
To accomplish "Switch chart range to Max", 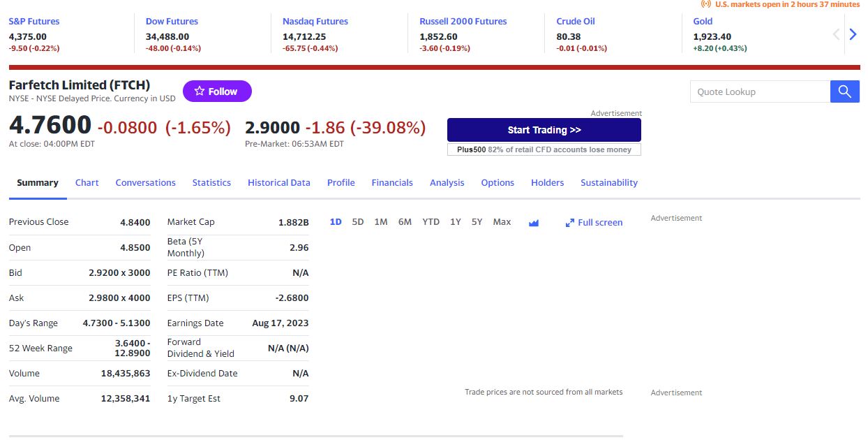I will tap(502, 222).
